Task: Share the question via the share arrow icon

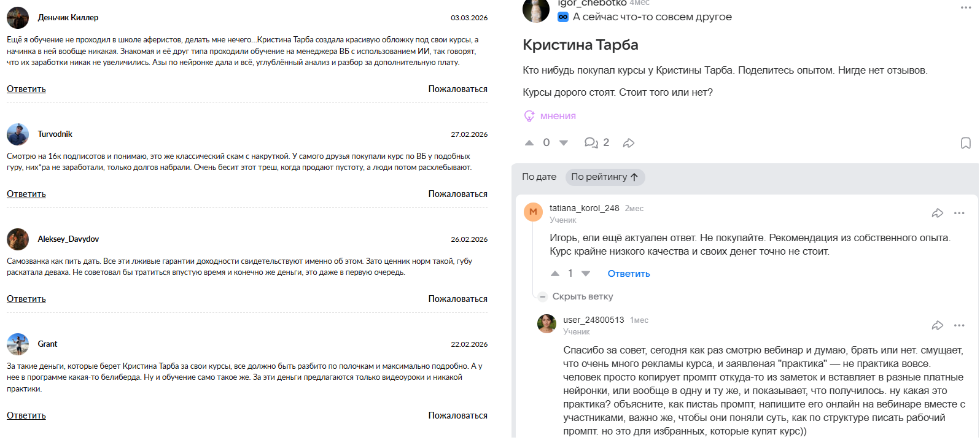Action: pos(628,142)
